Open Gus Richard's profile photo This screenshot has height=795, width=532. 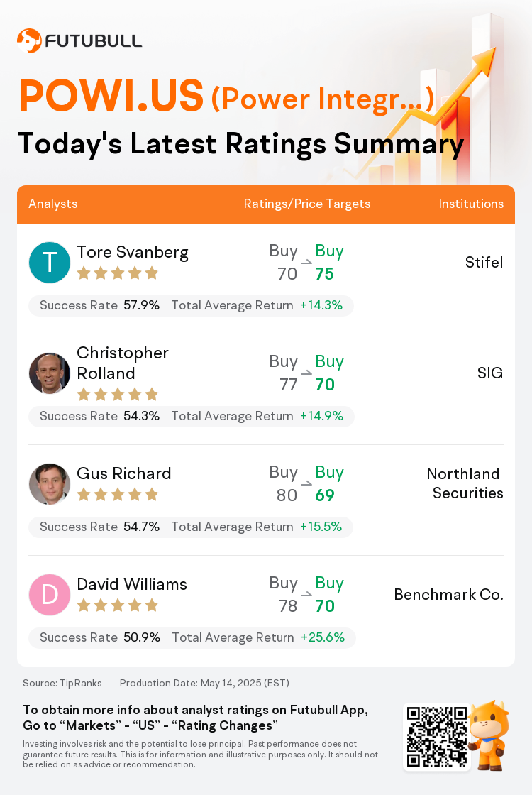[x=50, y=483]
